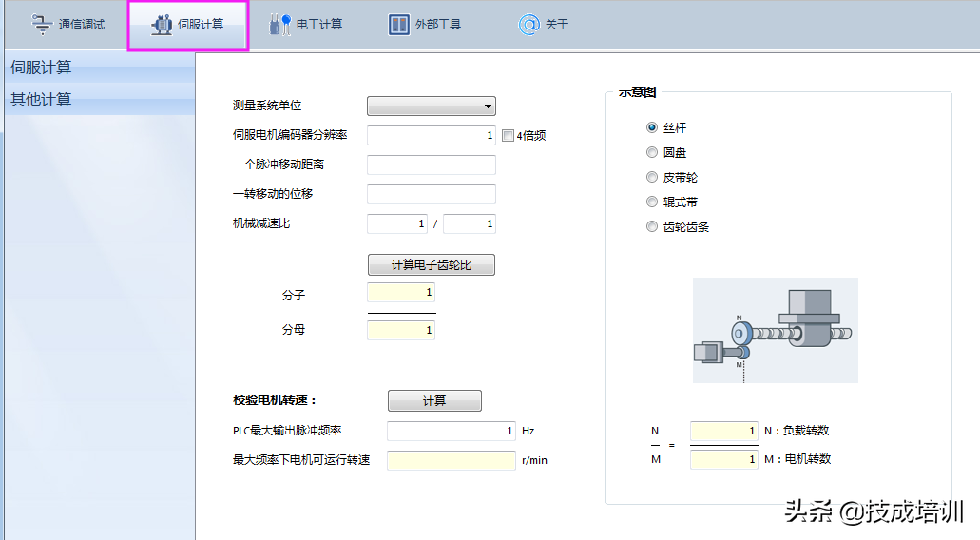Screen dimensions: 980x540
Task: Open 其他计算 in the left sidebar
Action: pos(41,100)
